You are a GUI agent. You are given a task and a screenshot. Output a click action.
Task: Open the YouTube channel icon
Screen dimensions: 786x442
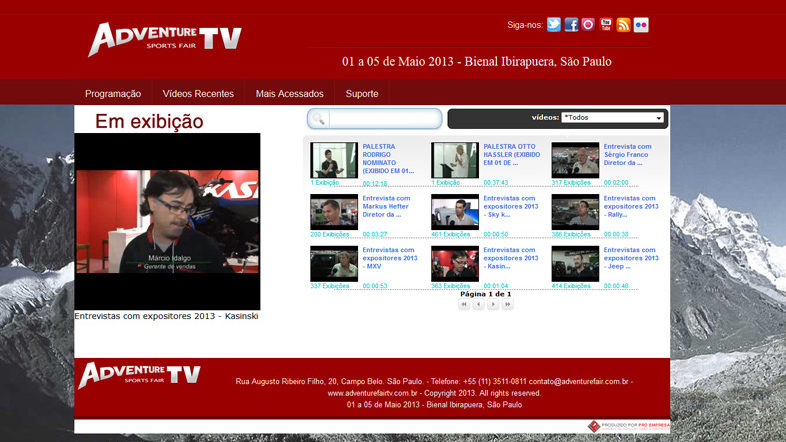pos(606,25)
